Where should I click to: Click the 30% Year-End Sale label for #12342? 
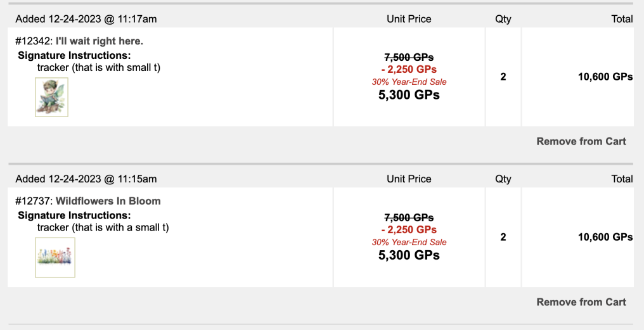coord(409,82)
